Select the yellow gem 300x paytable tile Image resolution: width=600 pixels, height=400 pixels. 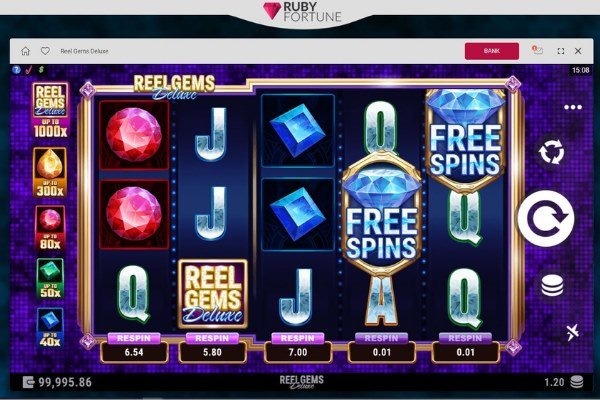pyautogui.click(x=50, y=172)
